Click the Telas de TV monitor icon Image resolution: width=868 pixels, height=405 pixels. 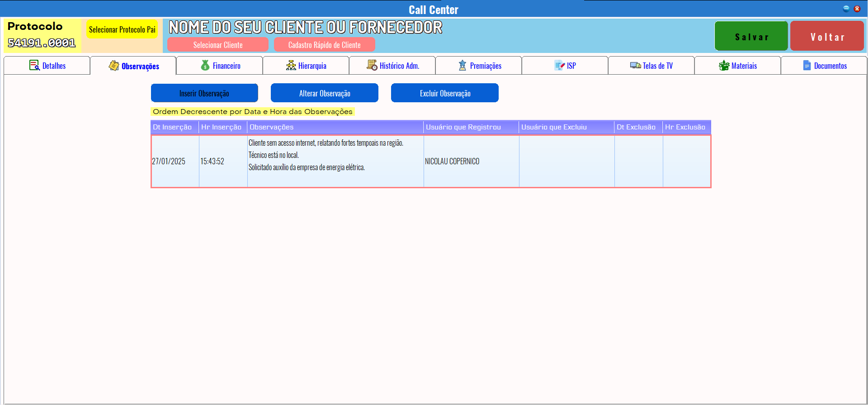[635, 66]
